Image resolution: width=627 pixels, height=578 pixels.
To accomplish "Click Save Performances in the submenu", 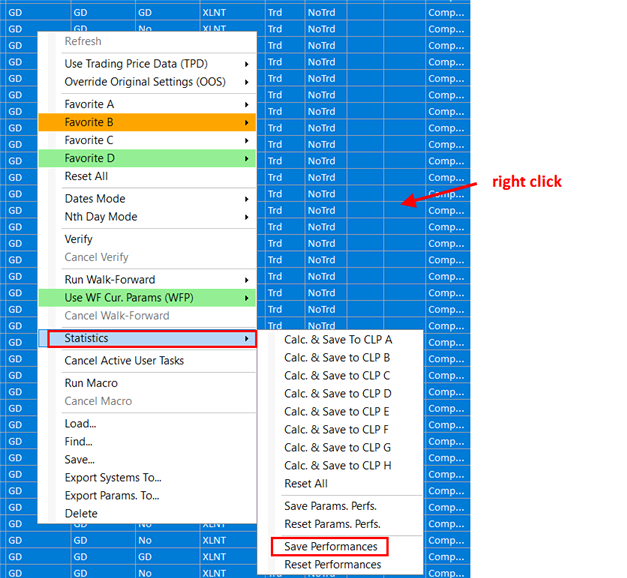I will pos(330,547).
